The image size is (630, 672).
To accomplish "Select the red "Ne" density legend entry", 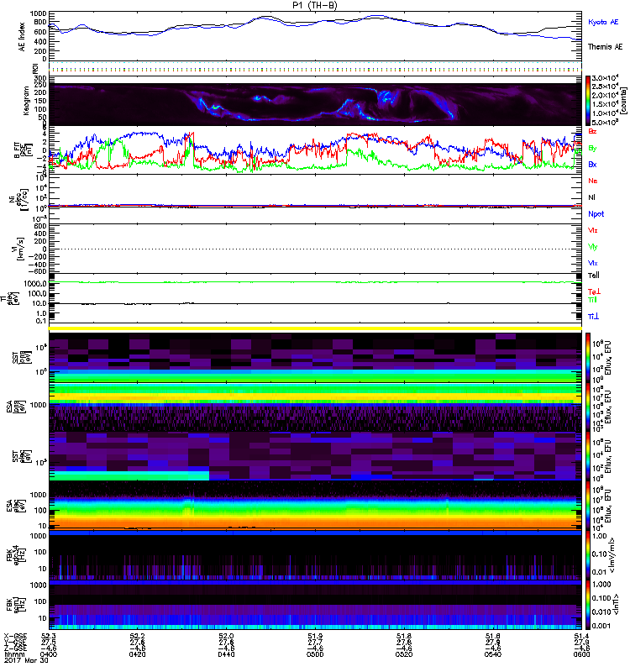I will [593, 181].
